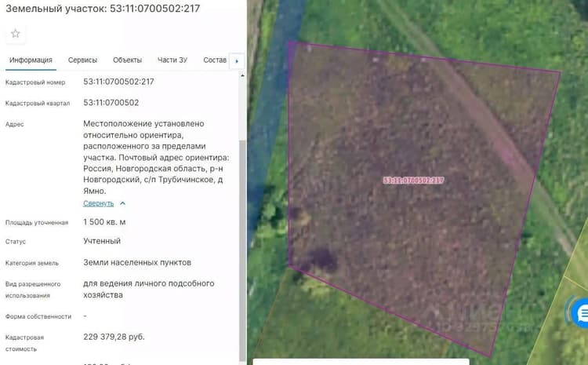Open the chat bubble icon on map

(580, 312)
